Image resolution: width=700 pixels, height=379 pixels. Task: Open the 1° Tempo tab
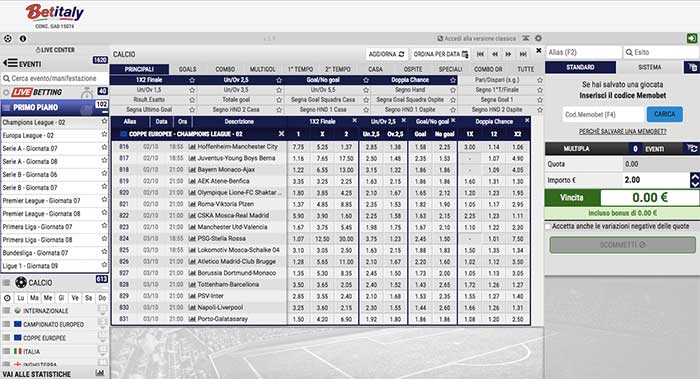[300, 69]
